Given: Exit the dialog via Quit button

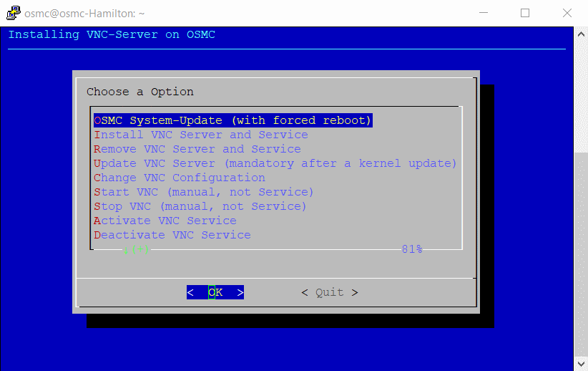Looking at the screenshot, I should pos(330,292).
